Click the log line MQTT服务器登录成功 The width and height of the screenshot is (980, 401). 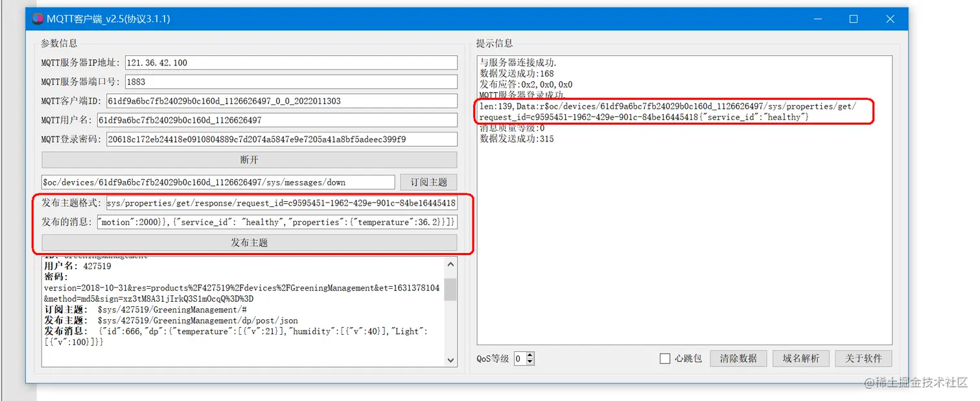(522, 95)
